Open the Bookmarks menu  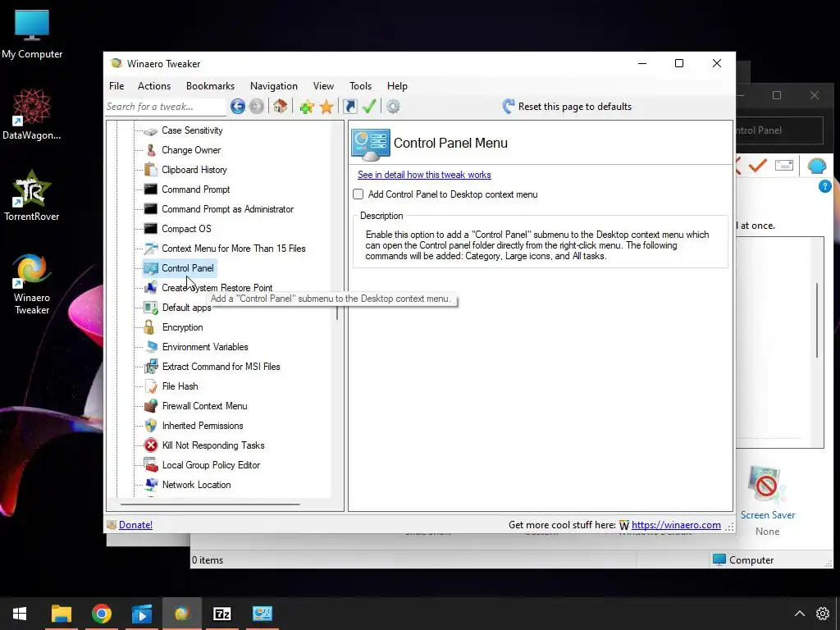click(x=210, y=85)
